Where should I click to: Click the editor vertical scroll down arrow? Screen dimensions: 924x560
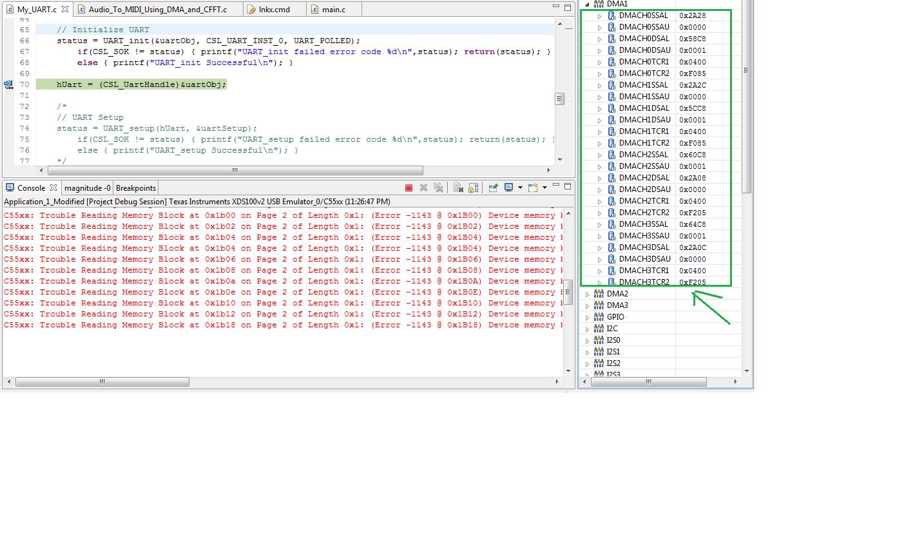coord(560,159)
